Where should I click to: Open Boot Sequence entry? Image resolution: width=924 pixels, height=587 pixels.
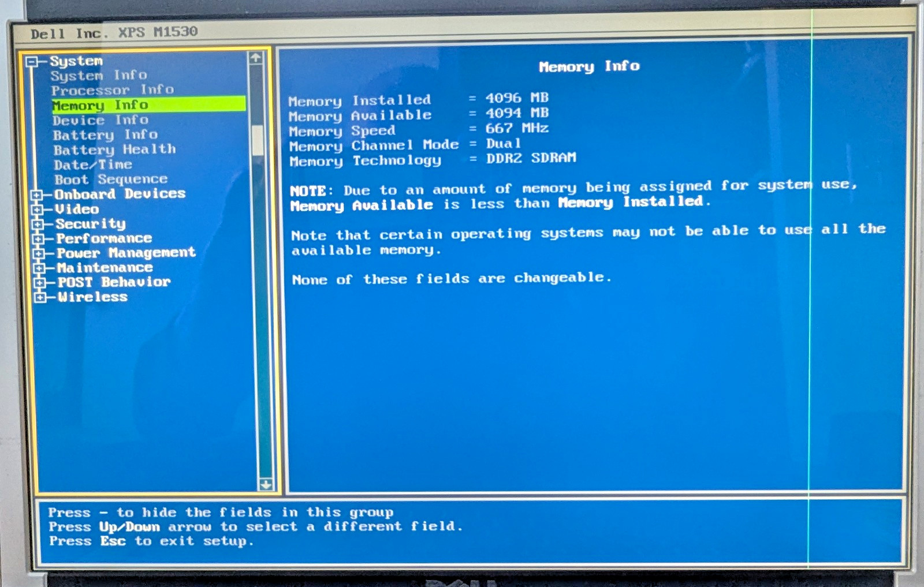pos(111,180)
